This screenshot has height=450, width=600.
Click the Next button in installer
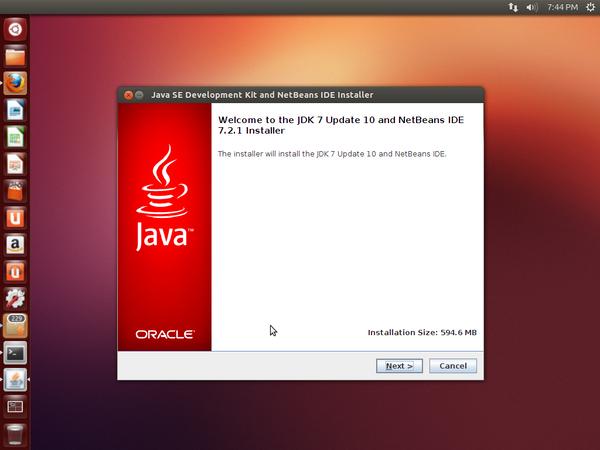point(399,366)
